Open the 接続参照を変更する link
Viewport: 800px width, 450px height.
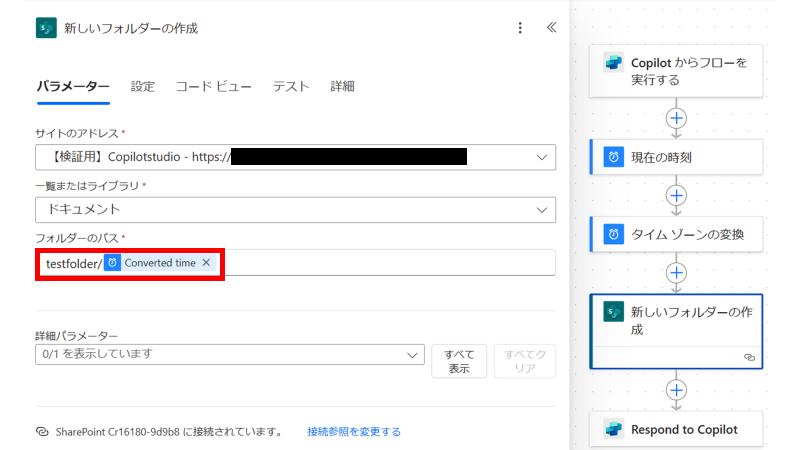(354, 432)
